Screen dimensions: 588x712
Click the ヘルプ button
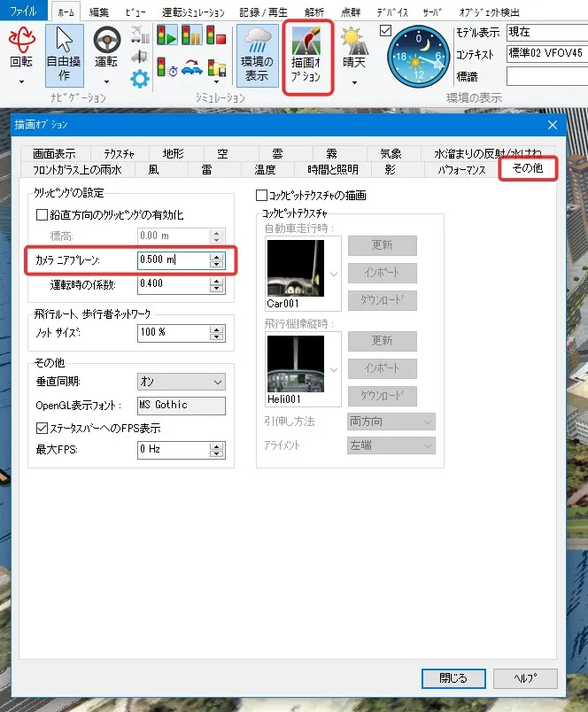(x=525, y=678)
